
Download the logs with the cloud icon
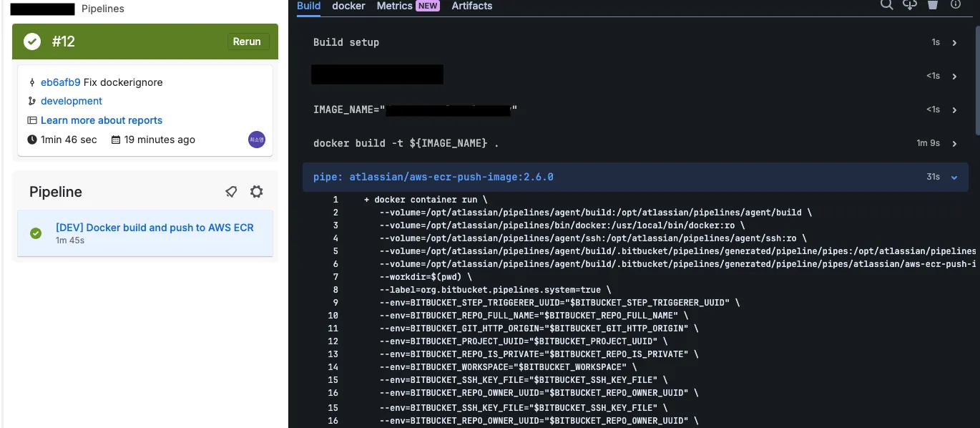coord(909,4)
